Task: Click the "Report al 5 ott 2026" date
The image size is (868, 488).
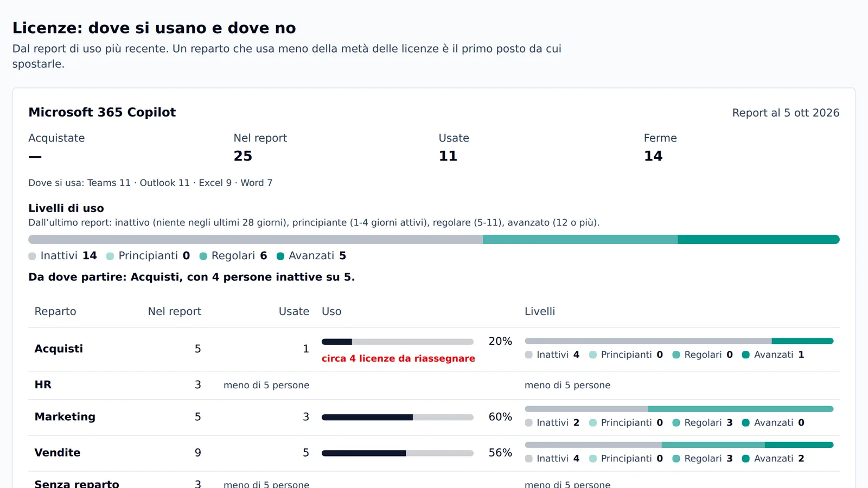Action: 786,113
